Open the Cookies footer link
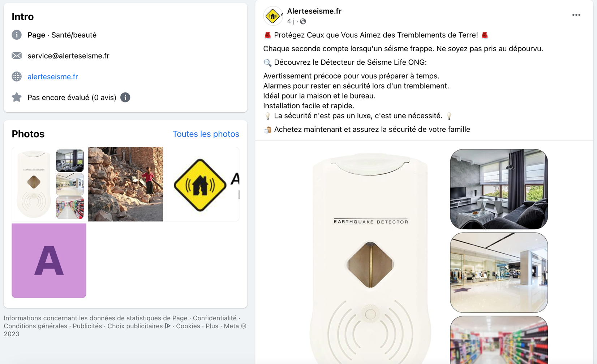Screen dimensions: 597x364 point(188,326)
